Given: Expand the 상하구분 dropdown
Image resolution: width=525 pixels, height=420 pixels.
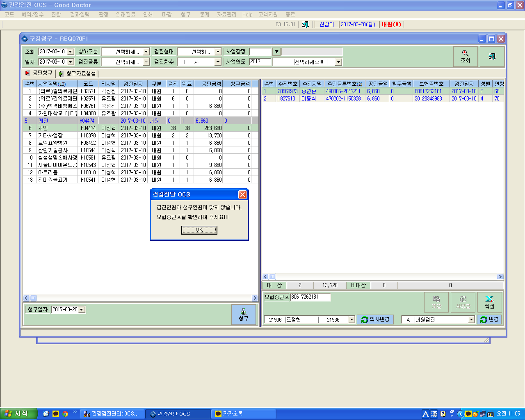Looking at the screenshot, I should tap(146, 52).
